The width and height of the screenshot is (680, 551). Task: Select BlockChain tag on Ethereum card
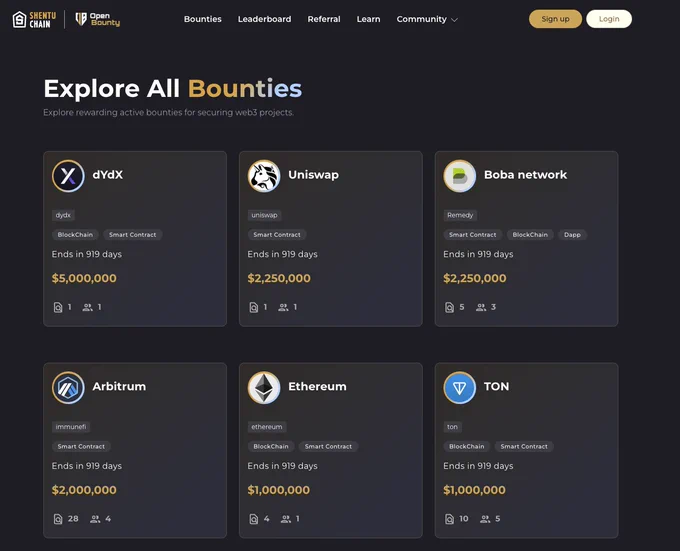pyautogui.click(x=271, y=446)
